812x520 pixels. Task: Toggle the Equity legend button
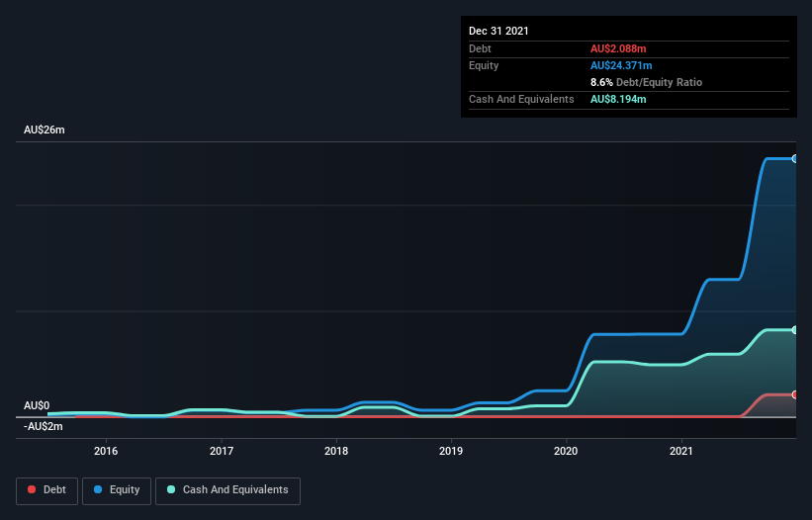[x=117, y=490]
